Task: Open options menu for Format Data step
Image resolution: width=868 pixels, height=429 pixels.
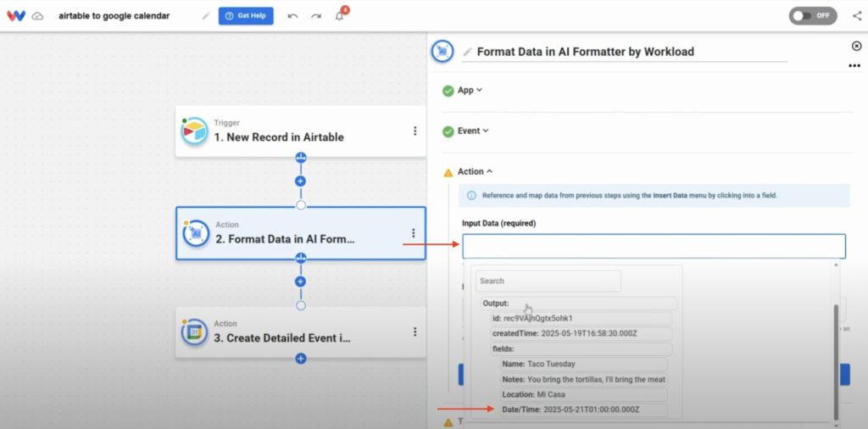Action: pos(413,233)
